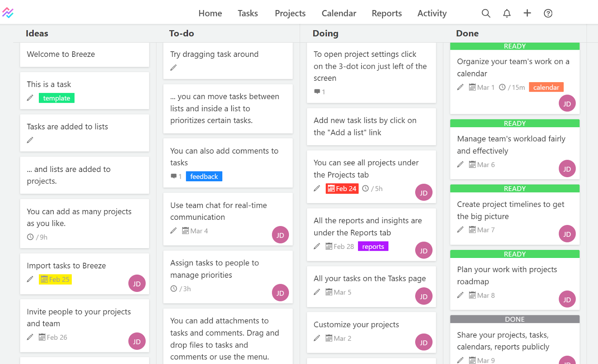Switch to the Calendar tab
Viewport: 598px width, 364px height.
point(339,13)
